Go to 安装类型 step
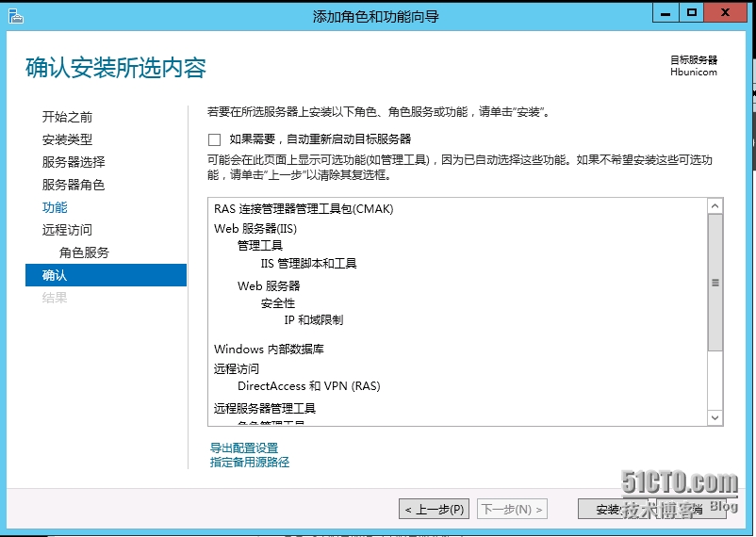 [x=67, y=139]
